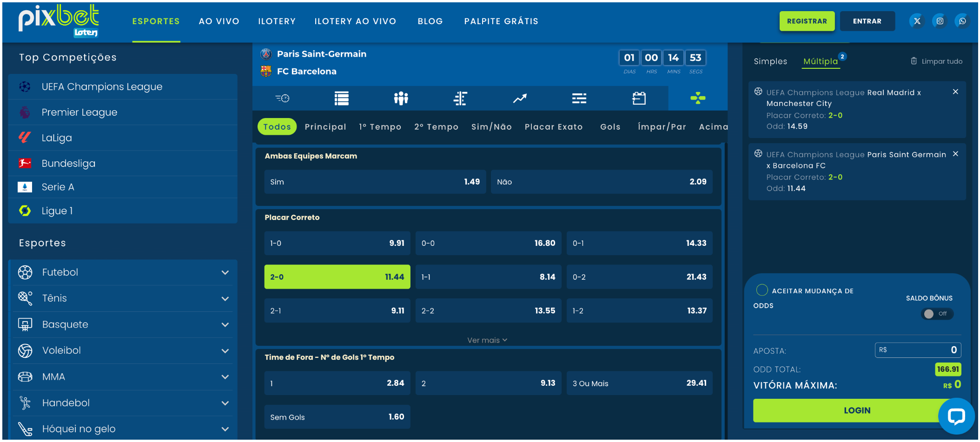Select Placar Correto 1-0 at 9.91
980x442 pixels.
tap(337, 243)
